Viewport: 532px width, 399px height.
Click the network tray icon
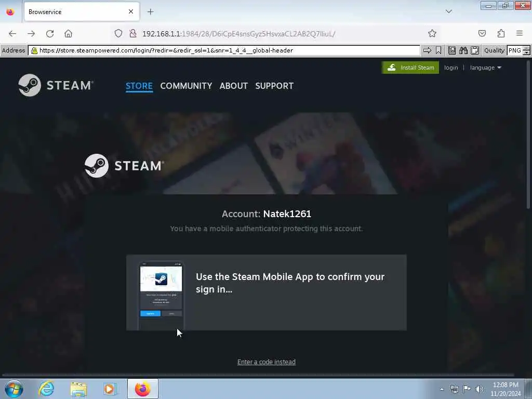454,389
